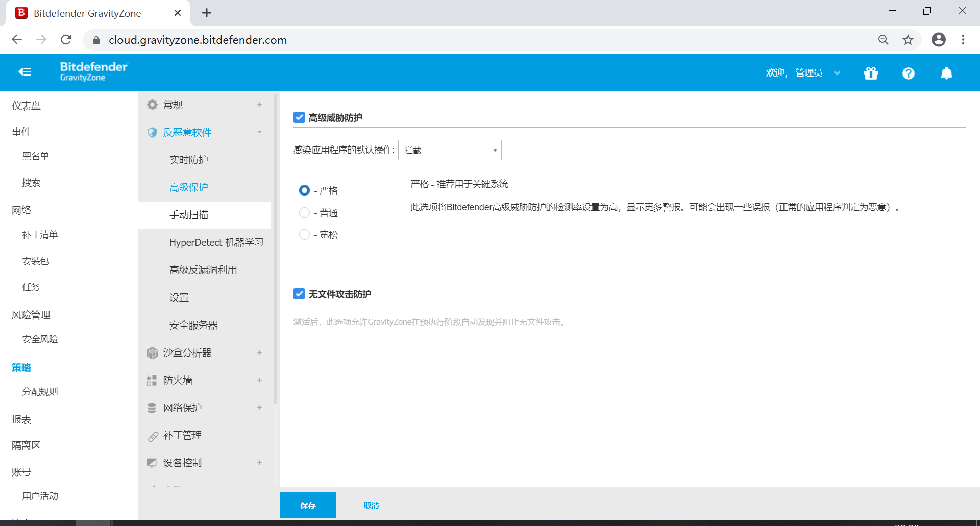Open 报表 in left navigation
The image size is (980, 526).
point(21,419)
